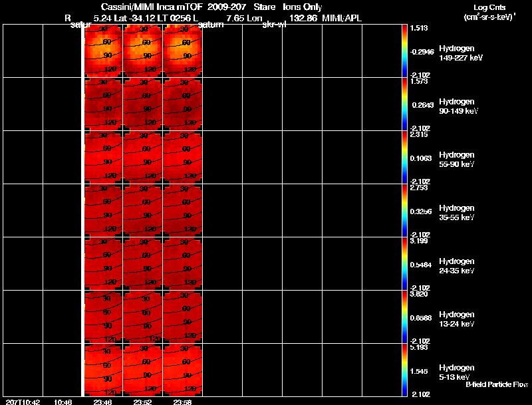Click the 24-35 keV hydrogen image at 23:58
532x405 pixels.
coord(182,264)
